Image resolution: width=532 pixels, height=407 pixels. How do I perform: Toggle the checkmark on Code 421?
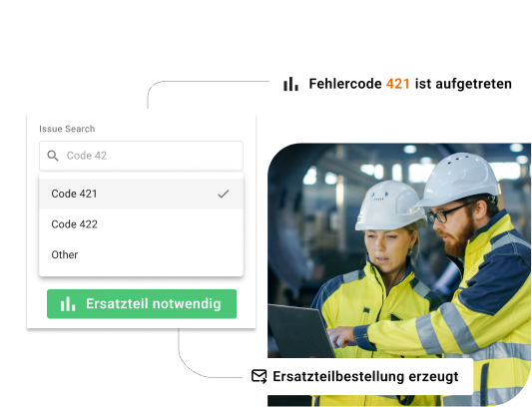224,194
